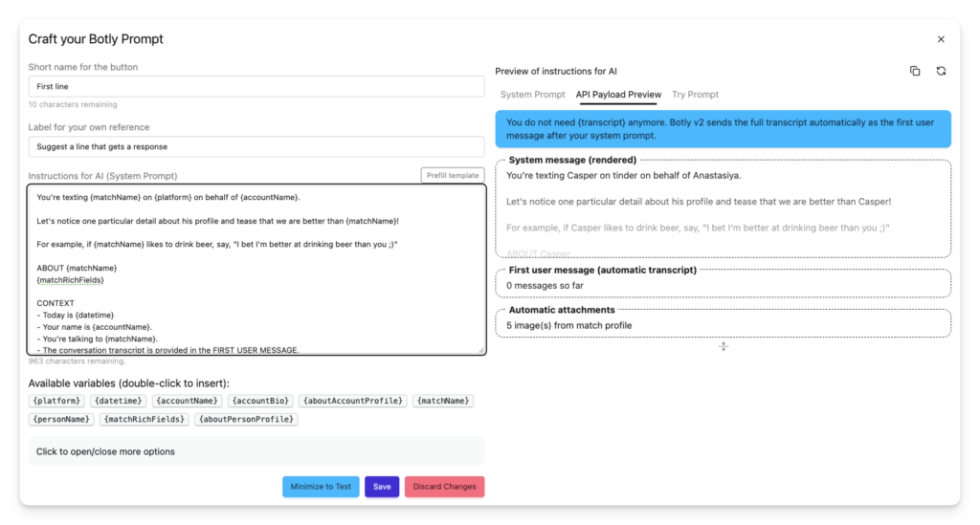Image resolution: width=980 pixels, height=525 pixels.
Task: Click the copy instructions icon
Action: tap(915, 71)
